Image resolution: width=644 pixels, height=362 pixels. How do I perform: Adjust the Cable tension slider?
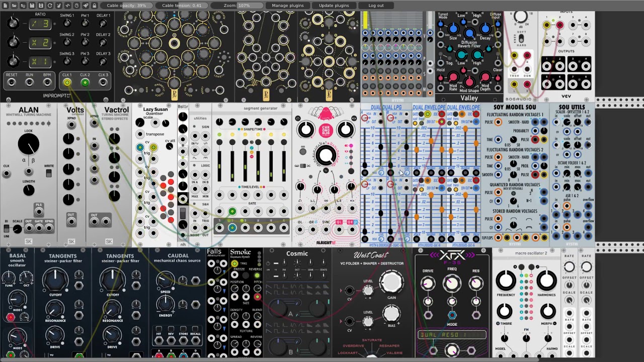tap(182, 6)
